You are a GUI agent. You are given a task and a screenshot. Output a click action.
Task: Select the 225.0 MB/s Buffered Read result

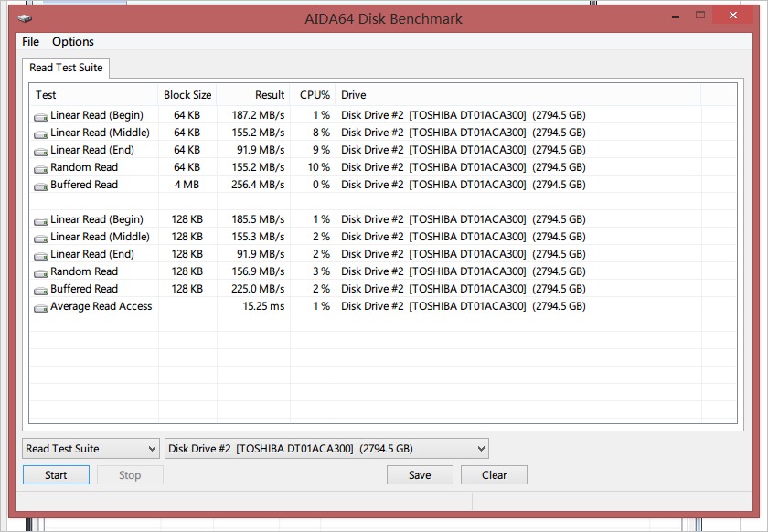tap(258, 289)
